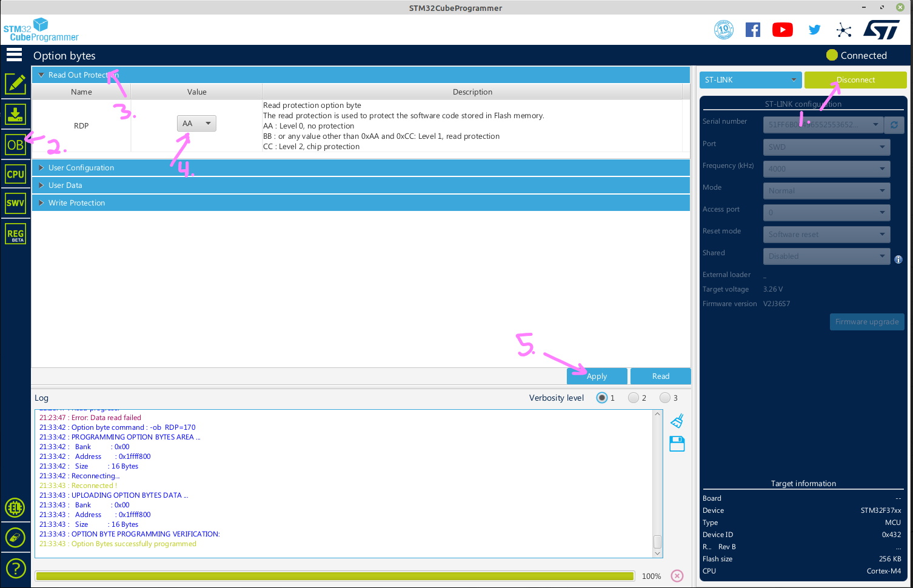Screen dimensions: 913x588
Task: Open the YouTube link icon
Action: tap(783, 30)
